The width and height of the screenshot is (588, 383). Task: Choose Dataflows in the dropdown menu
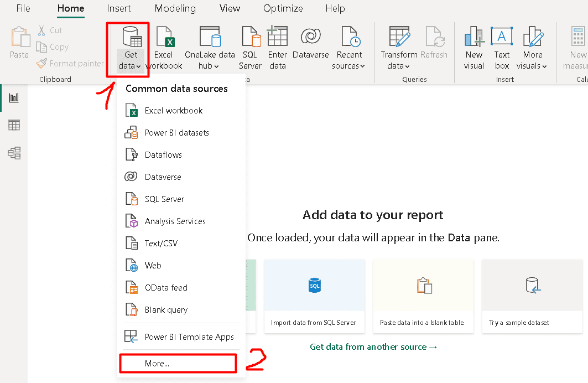pyautogui.click(x=181, y=155)
